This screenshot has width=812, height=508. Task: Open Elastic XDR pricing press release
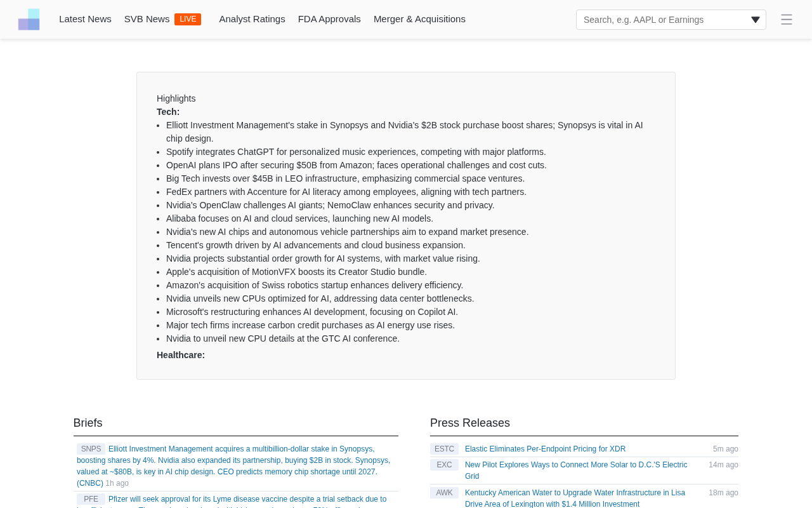click(545, 449)
